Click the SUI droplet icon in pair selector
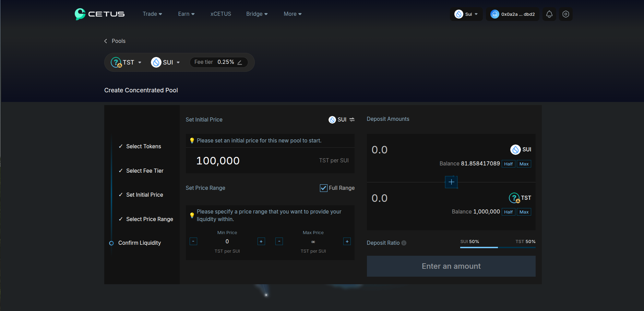The width and height of the screenshot is (644, 311). pyautogui.click(x=156, y=62)
